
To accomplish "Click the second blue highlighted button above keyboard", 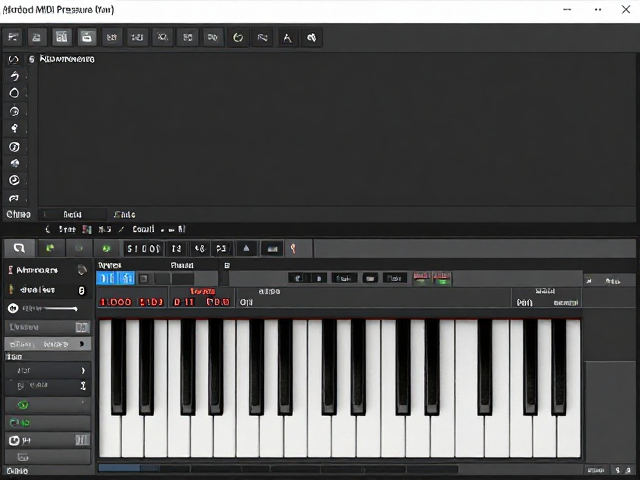I will click(x=127, y=279).
